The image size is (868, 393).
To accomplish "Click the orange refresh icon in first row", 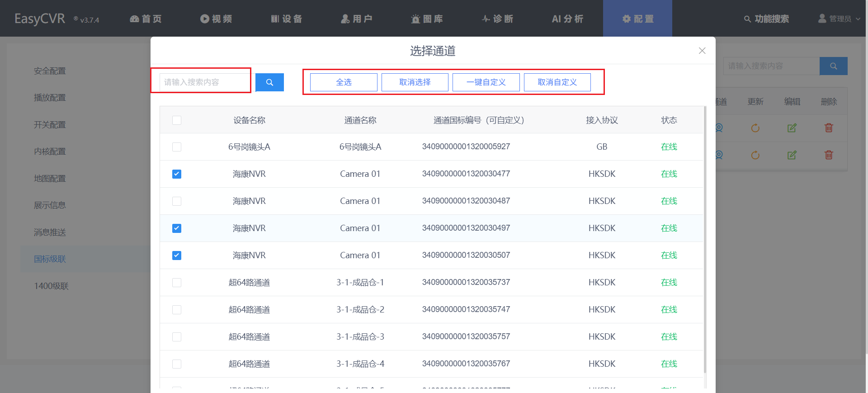I will (x=755, y=128).
